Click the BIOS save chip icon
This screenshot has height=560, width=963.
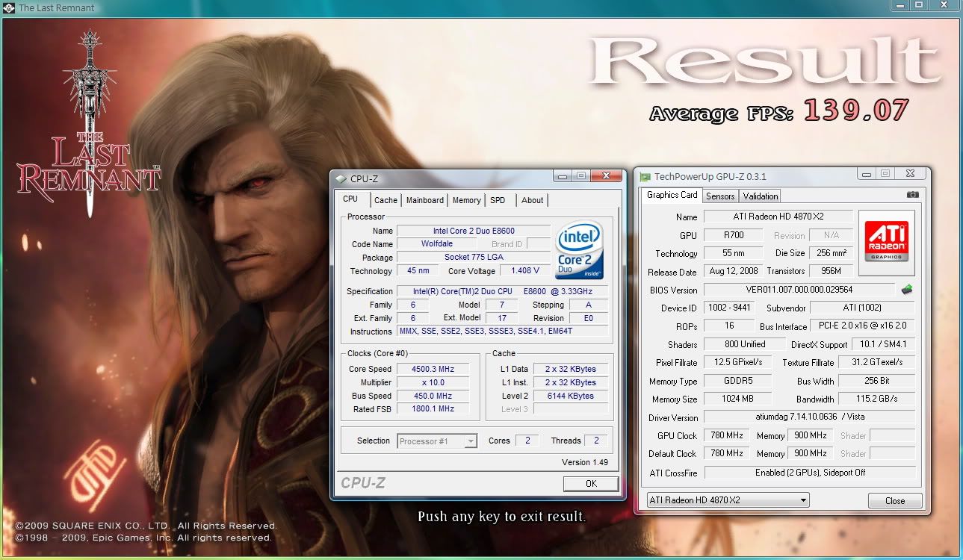click(x=907, y=290)
